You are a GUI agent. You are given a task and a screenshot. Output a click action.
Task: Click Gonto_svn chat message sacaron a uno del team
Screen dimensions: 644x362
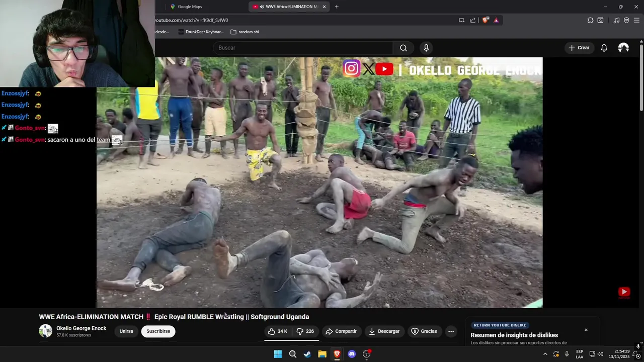[78, 140]
